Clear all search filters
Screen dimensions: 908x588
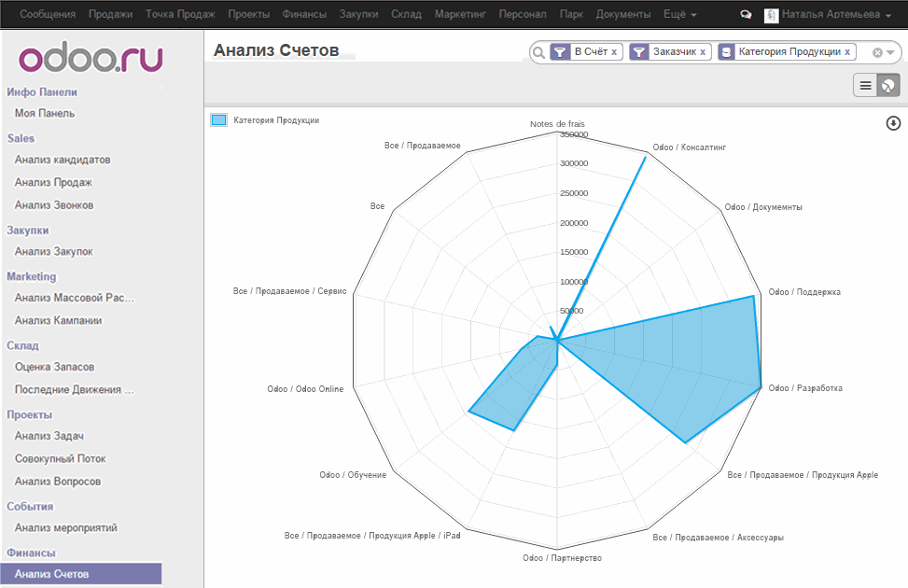(x=877, y=52)
